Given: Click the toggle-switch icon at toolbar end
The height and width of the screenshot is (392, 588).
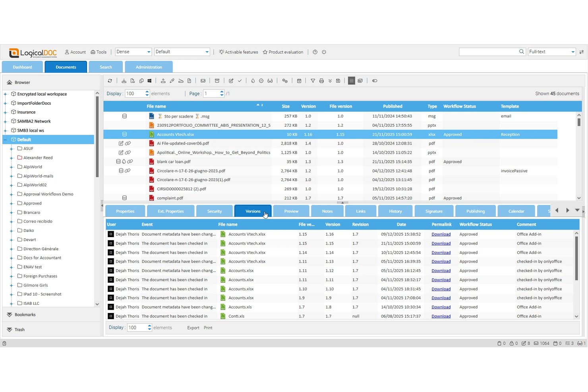Looking at the screenshot, I should coord(375,81).
